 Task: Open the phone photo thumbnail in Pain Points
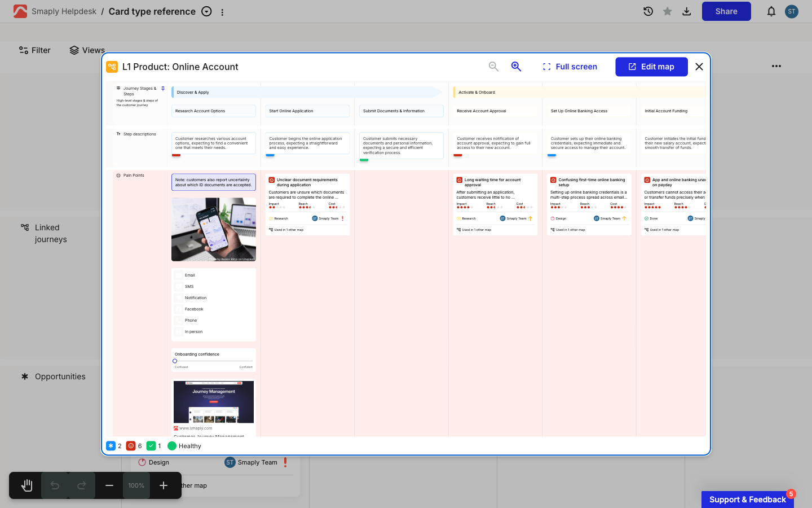(214, 229)
